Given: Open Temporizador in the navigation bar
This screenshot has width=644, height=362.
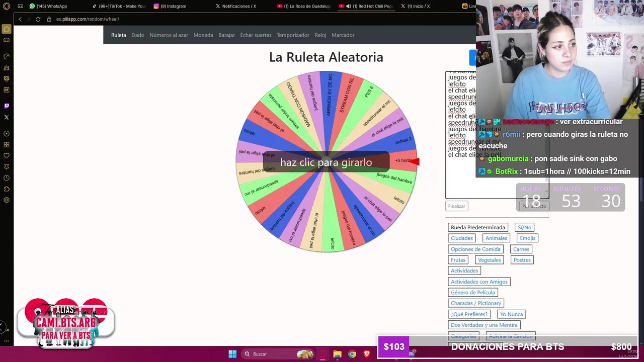Looking at the screenshot, I should [293, 35].
